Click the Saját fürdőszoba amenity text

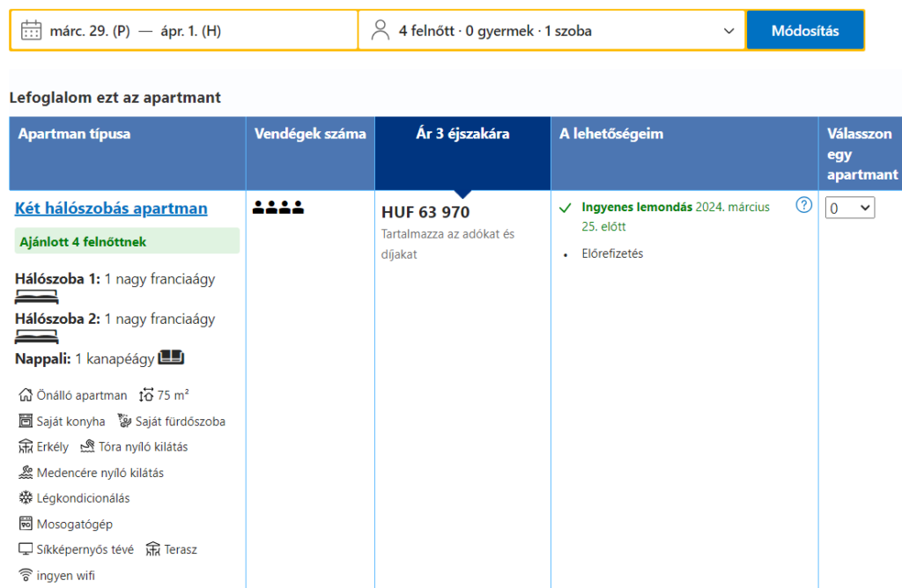point(180,422)
